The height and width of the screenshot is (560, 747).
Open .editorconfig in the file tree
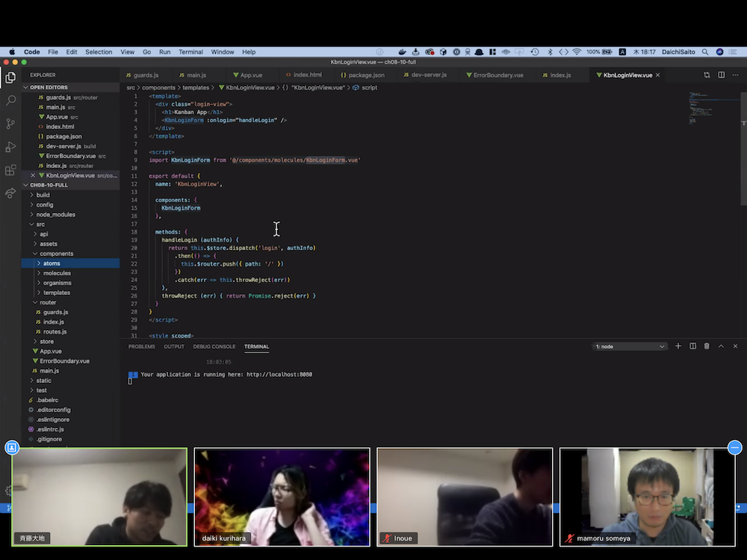click(x=70, y=410)
